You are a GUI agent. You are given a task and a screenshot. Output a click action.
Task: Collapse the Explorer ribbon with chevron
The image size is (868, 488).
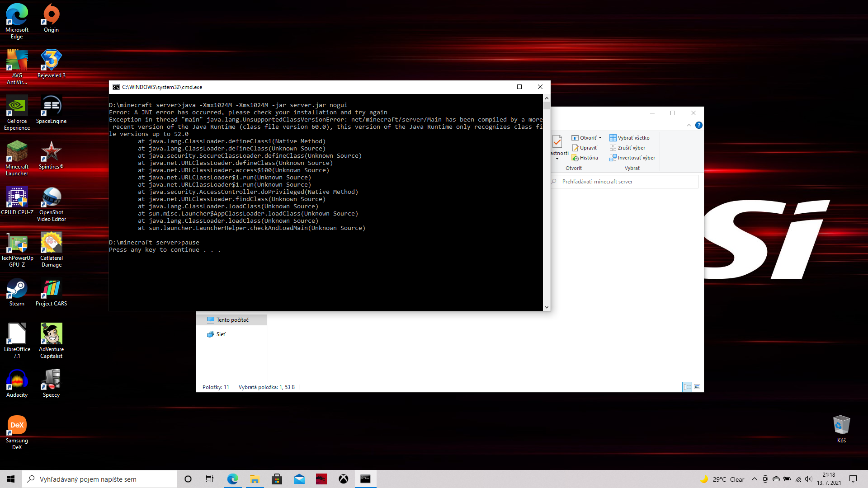tap(689, 125)
